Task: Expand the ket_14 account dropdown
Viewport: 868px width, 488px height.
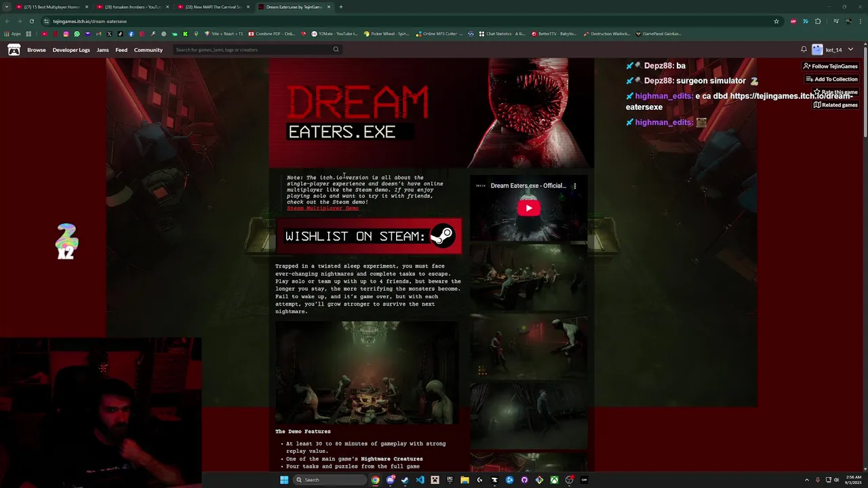Action: click(850, 49)
